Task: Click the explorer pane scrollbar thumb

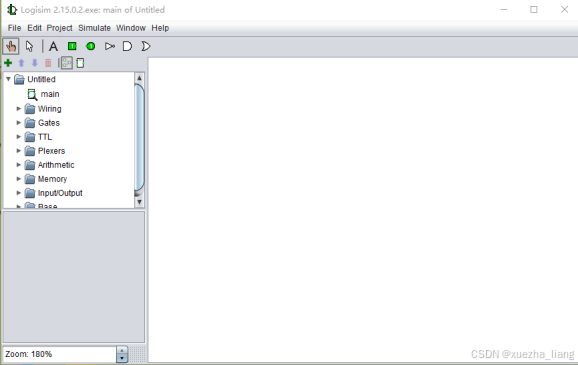Action: (139, 138)
